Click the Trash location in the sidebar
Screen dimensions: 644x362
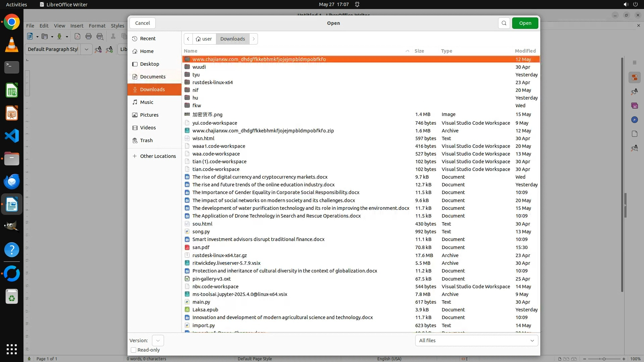[x=146, y=140]
